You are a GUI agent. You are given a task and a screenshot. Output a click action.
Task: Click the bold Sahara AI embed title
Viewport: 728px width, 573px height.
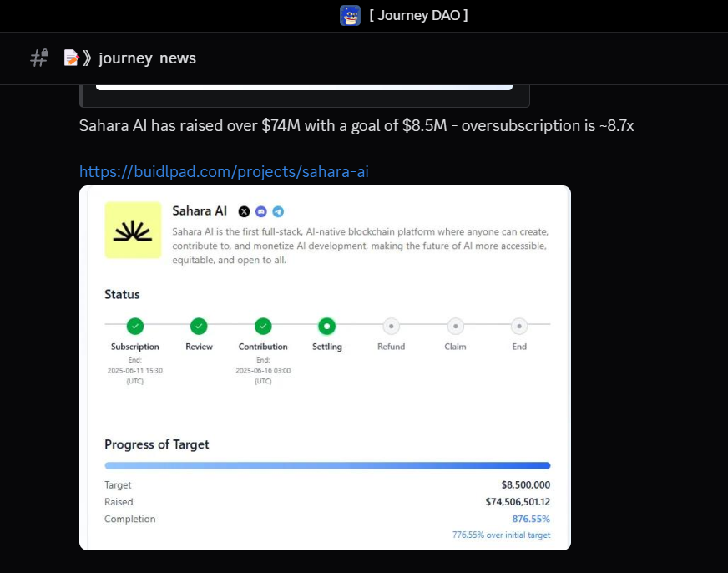click(x=199, y=210)
